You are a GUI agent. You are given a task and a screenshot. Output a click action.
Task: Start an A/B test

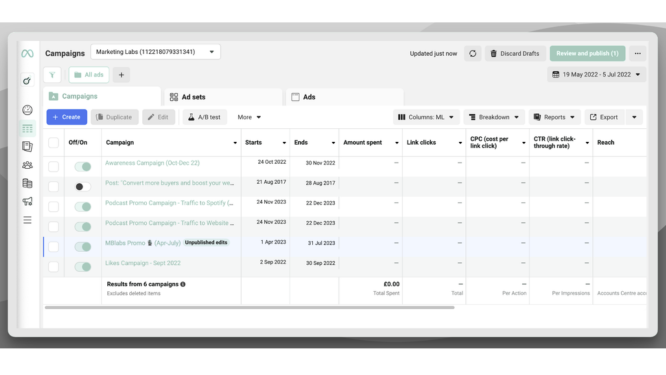pos(204,117)
